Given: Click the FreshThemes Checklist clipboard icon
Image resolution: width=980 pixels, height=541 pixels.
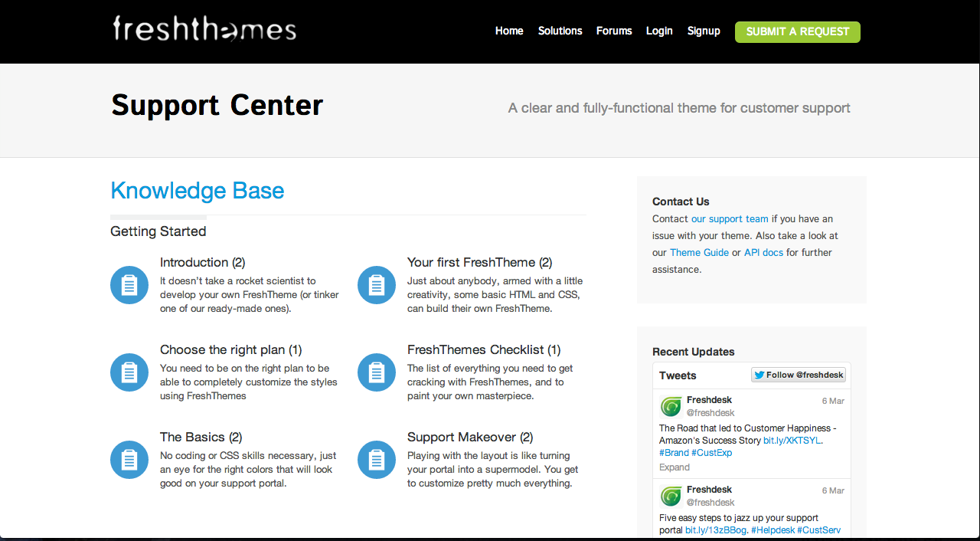Looking at the screenshot, I should 377,372.
